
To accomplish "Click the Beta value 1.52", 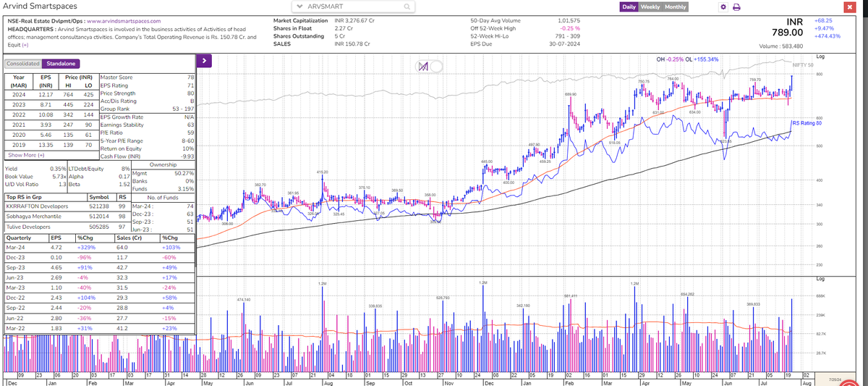I will [124, 184].
